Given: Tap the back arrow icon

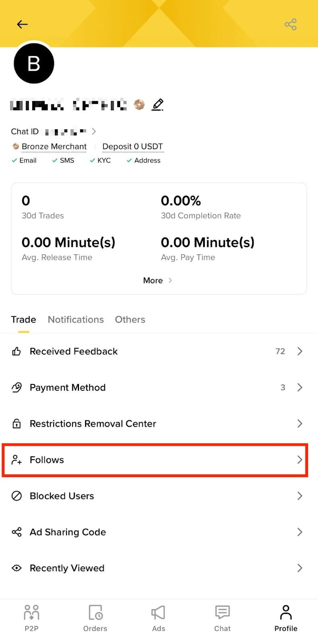Looking at the screenshot, I should [x=22, y=25].
